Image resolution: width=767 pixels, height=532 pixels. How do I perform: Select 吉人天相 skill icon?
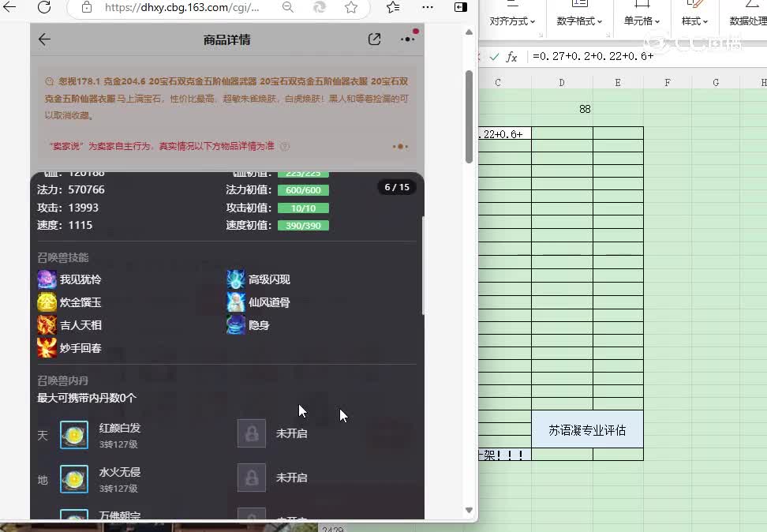pos(47,325)
